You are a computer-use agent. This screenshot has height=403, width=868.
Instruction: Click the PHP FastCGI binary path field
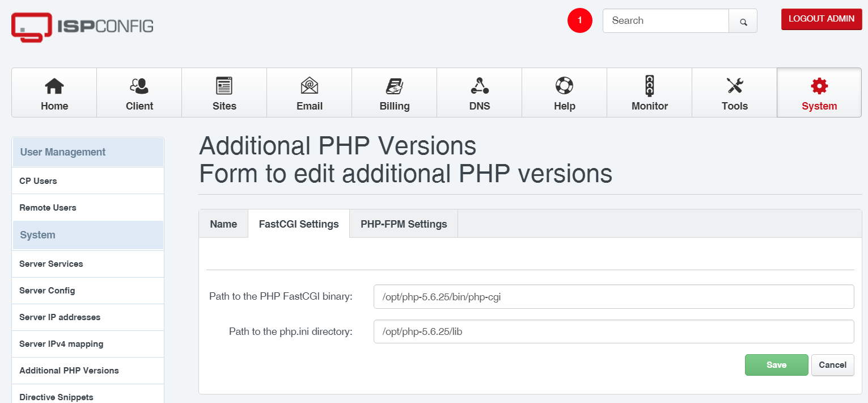pos(613,296)
